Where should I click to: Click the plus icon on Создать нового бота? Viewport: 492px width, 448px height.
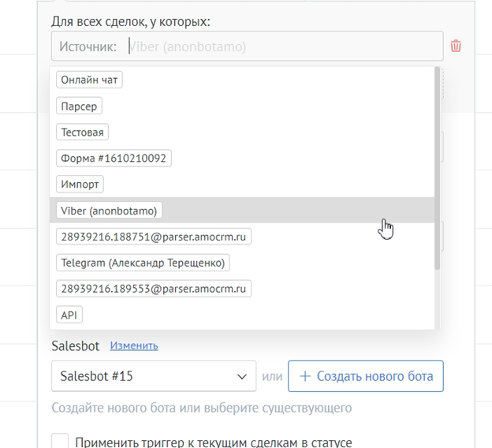click(x=305, y=376)
